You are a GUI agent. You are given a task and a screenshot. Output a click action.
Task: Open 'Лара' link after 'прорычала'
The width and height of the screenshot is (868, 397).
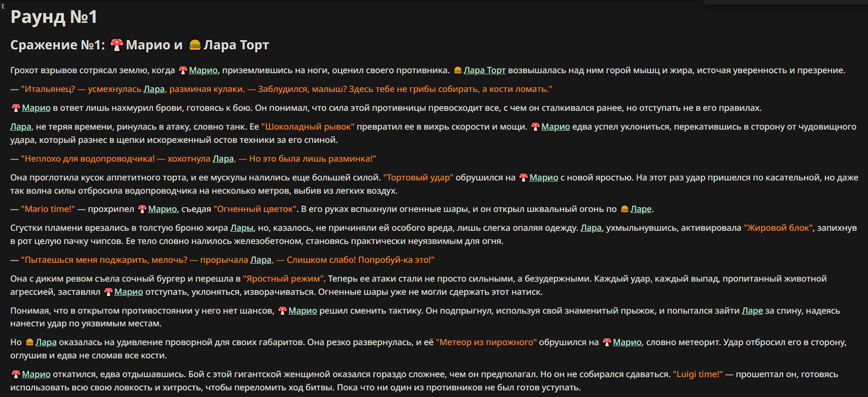(261, 260)
